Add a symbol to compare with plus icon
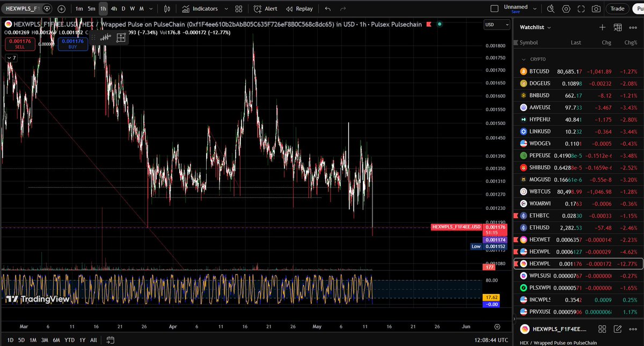Viewport: 644px width, 346px height. pyautogui.click(x=61, y=9)
